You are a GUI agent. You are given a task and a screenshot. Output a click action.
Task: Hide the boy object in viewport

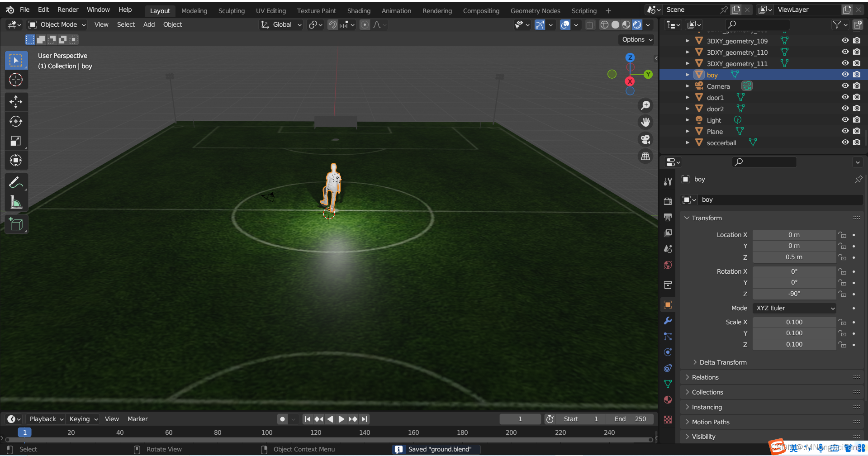[x=845, y=75]
